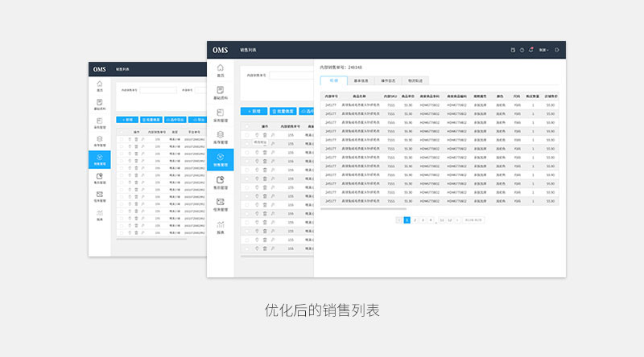The image size is (644, 357).
Task: Click the second blue batch button, front window
Action: 283,111
